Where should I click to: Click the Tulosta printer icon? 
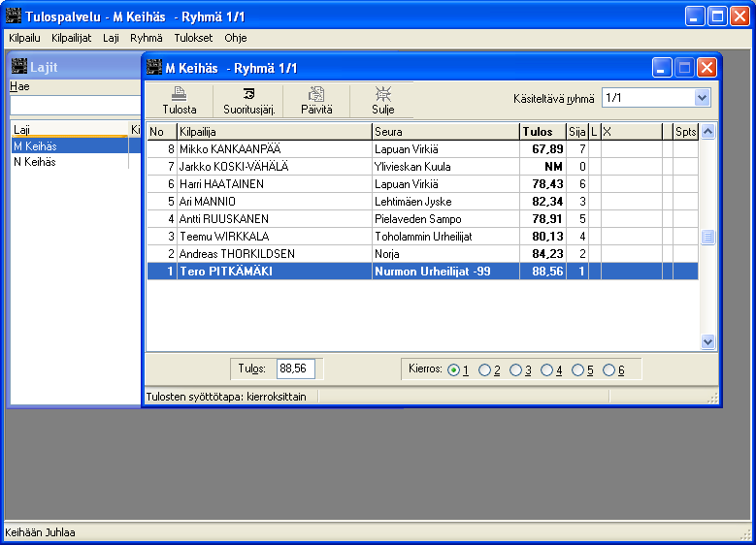pos(179,93)
